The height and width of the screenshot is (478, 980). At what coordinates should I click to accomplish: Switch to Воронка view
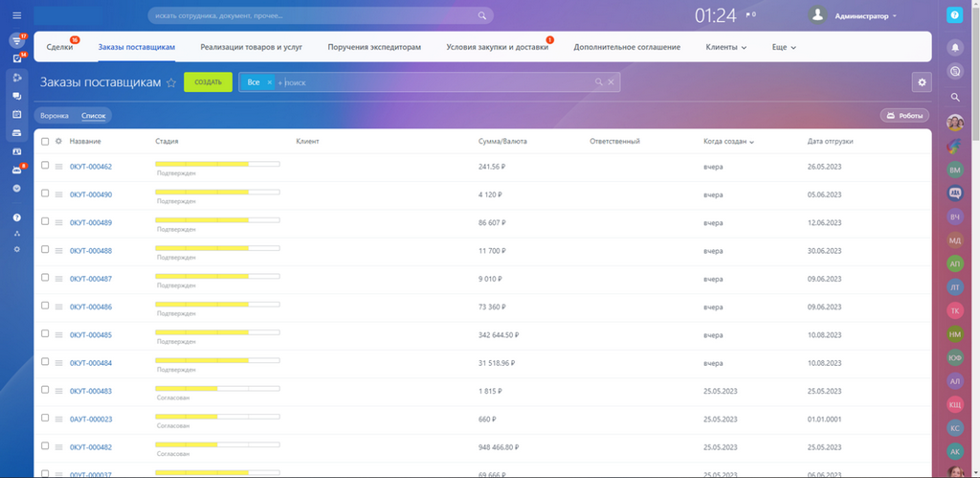pyautogui.click(x=55, y=116)
